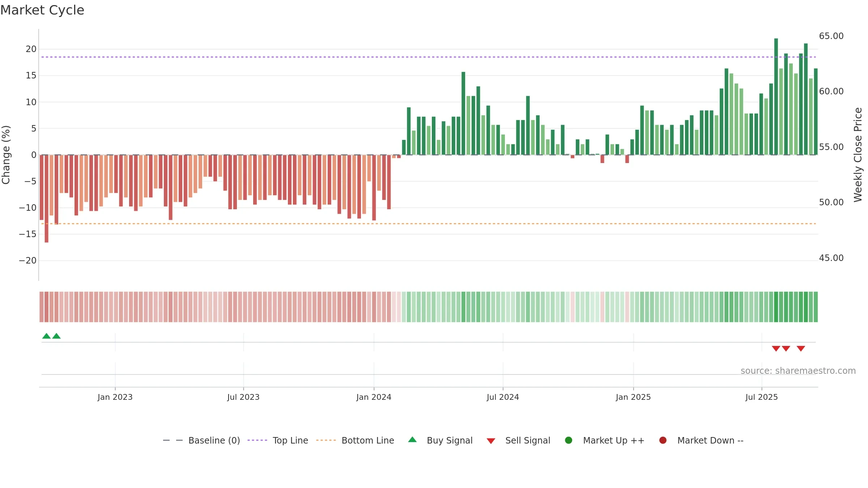This screenshot has width=868, height=488.
Task: Click the 55.00 price axis value
Action: [x=831, y=147]
